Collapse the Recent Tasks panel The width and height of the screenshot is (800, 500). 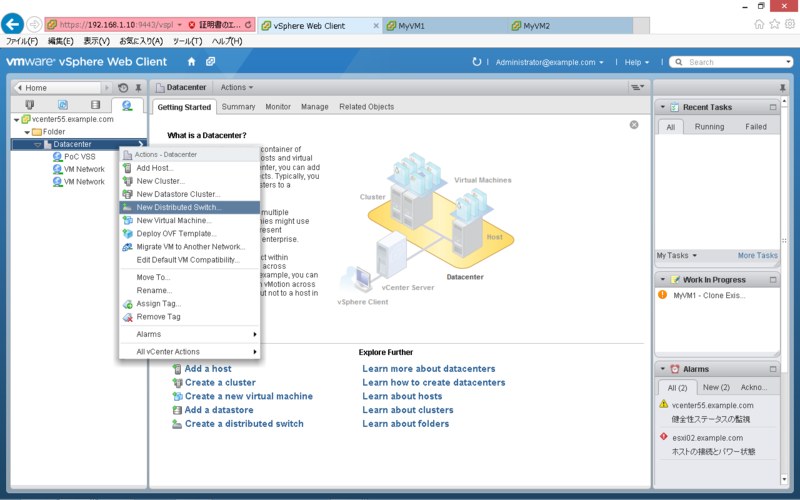click(663, 107)
